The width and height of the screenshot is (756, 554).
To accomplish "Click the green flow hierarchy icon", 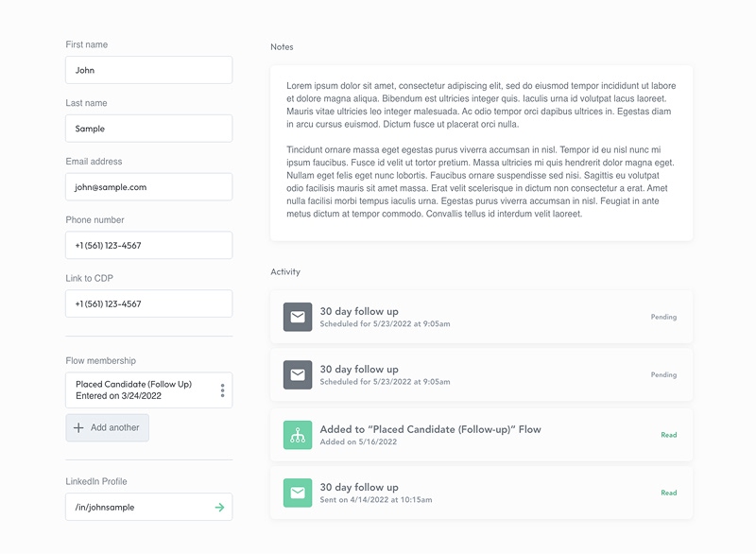I will coord(298,435).
